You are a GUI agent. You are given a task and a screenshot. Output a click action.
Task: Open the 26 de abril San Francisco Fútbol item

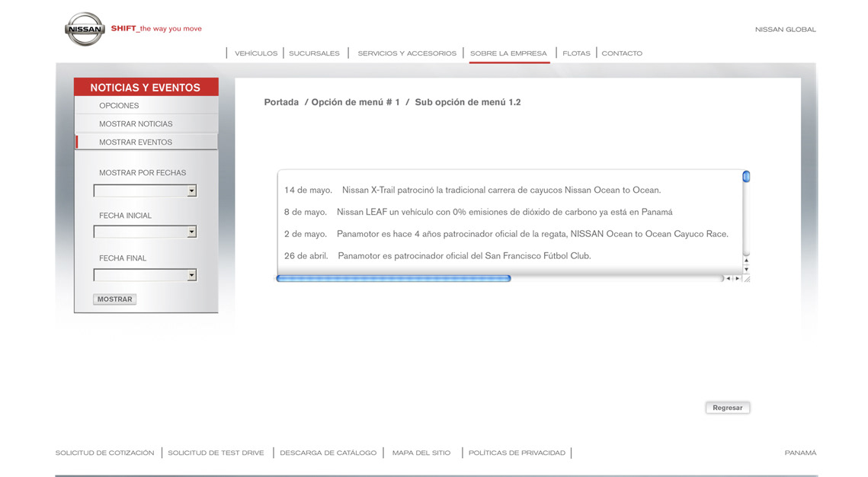[437, 256]
